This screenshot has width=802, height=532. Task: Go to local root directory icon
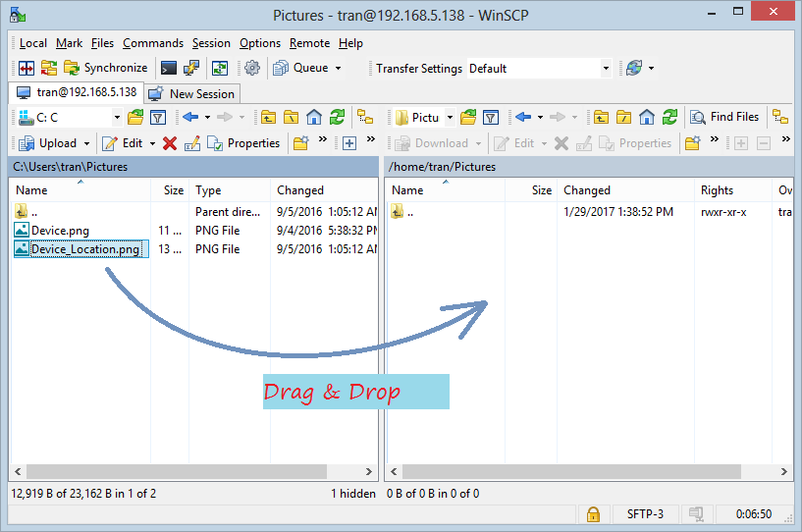(291, 118)
